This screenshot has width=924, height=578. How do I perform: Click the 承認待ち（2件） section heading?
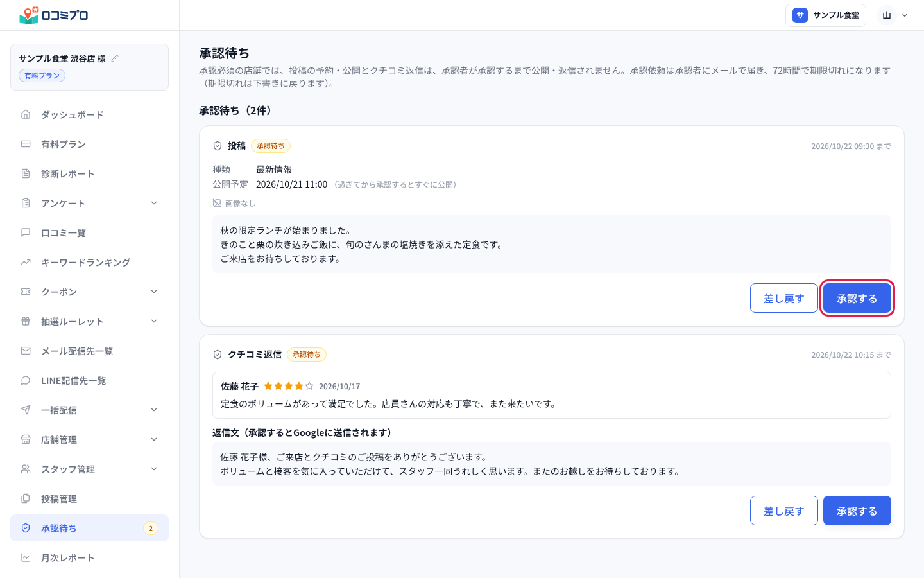237,110
